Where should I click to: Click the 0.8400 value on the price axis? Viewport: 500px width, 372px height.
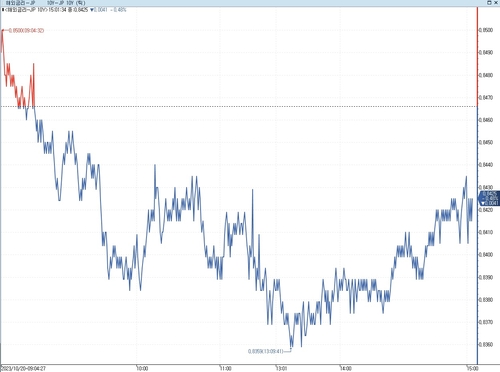[486, 255]
